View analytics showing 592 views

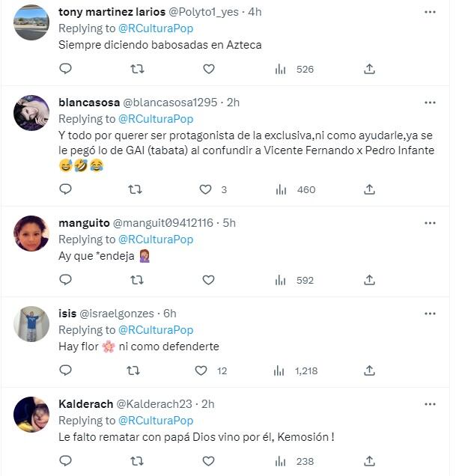281,280
